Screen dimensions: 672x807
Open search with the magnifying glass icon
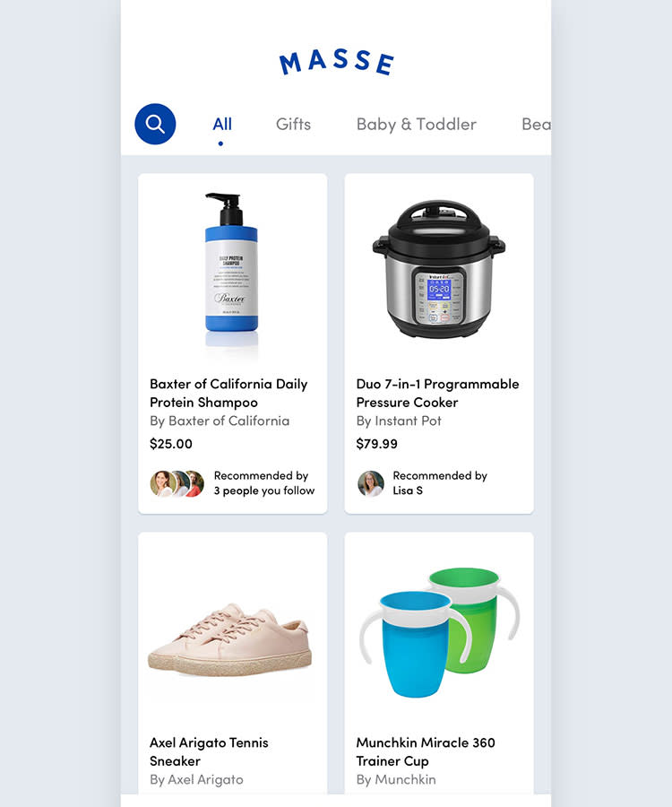coord(155,124)
